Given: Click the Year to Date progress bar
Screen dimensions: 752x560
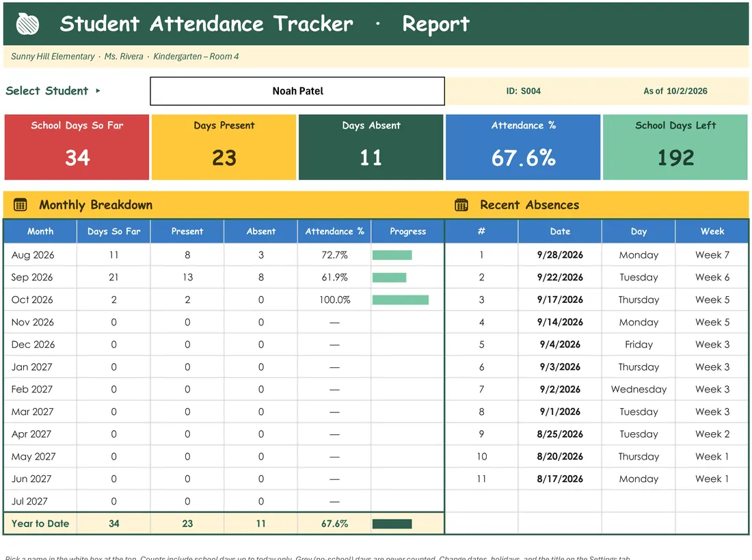Looking at the screenshot, I should [x=392, y=524].
